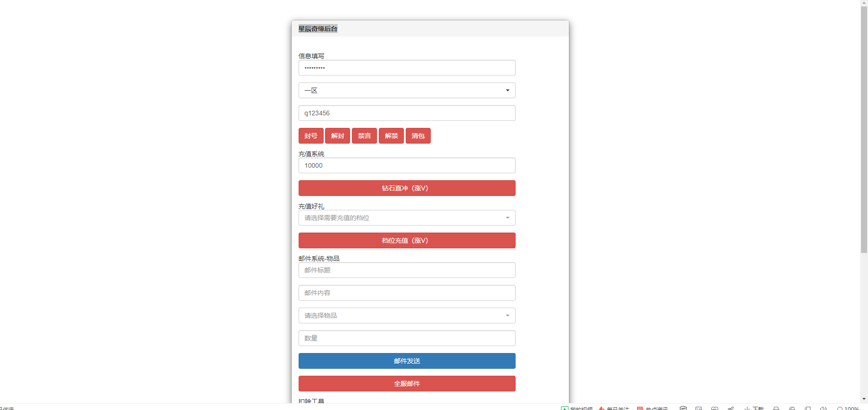Image resolution: width=868 pixels, height=410 pixels.
Task: Click the 充值系统 section label
Action: (x=311, y=154)
